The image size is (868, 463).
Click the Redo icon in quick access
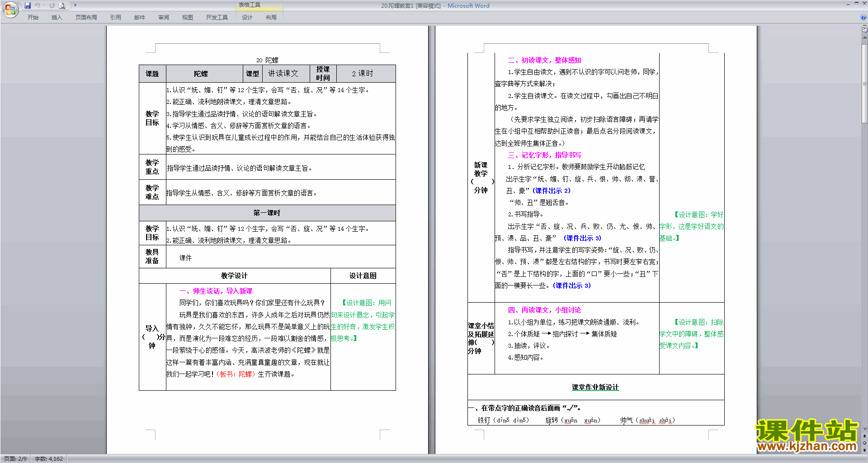click(x=52, y=5)
